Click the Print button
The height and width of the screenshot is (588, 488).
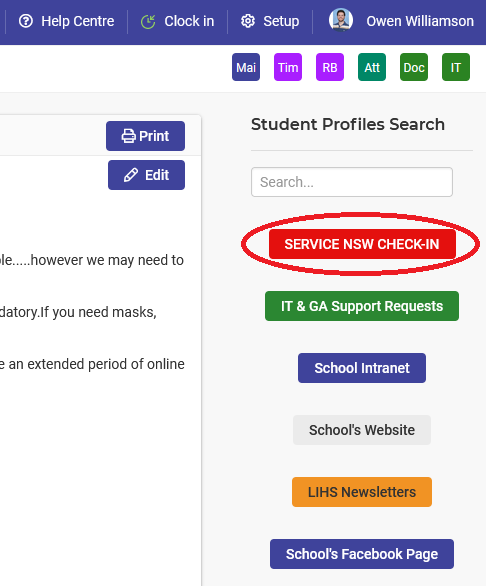(x=146, y=136)
